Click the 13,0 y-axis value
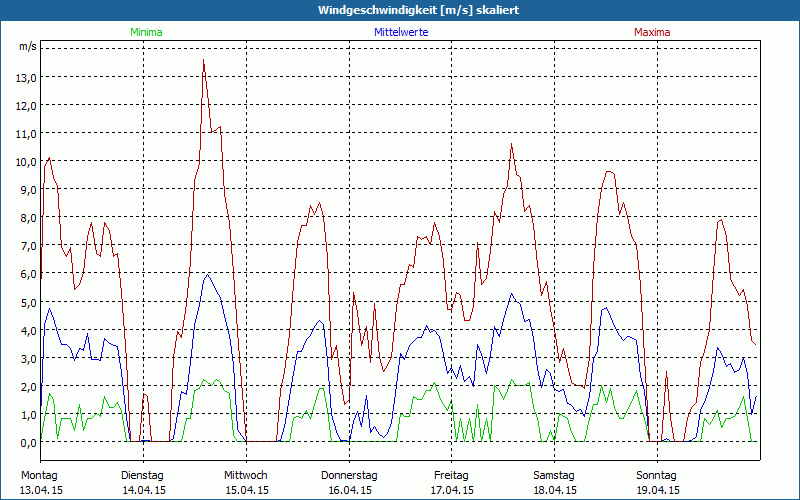 (x=28, y=78)
